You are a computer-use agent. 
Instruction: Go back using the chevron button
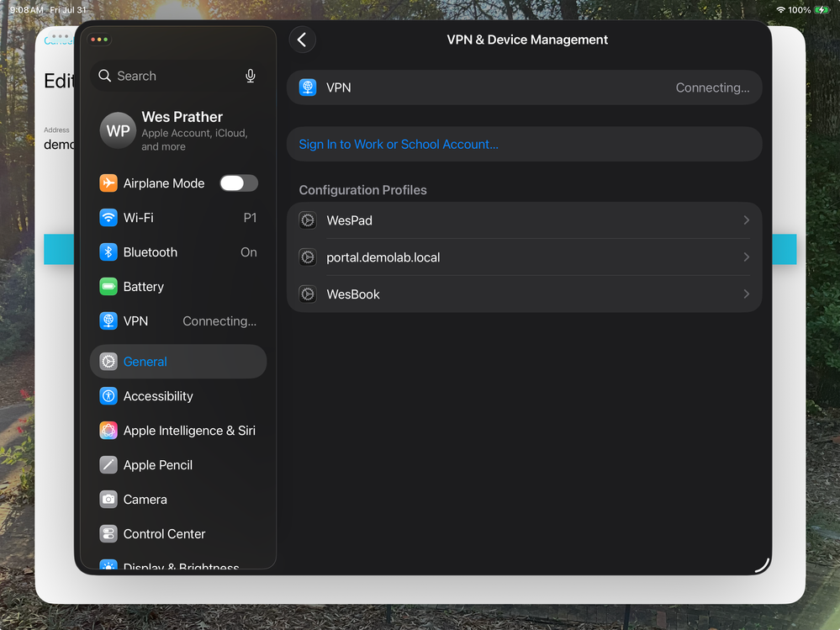coord(302,40)
